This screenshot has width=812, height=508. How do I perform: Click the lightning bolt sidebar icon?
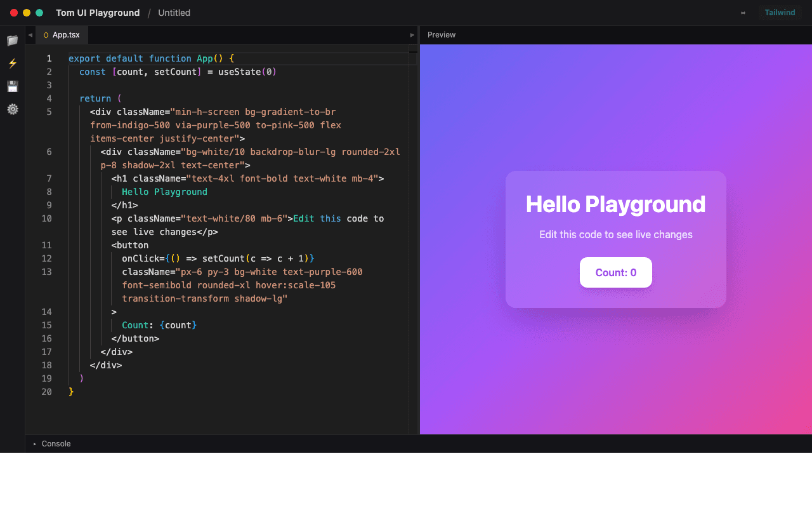[12, 63]
